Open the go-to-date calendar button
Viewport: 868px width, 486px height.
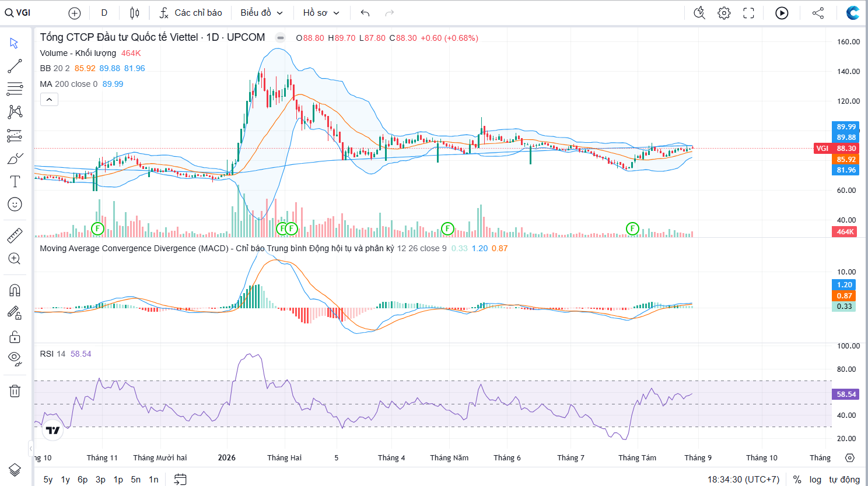(180, 479)
